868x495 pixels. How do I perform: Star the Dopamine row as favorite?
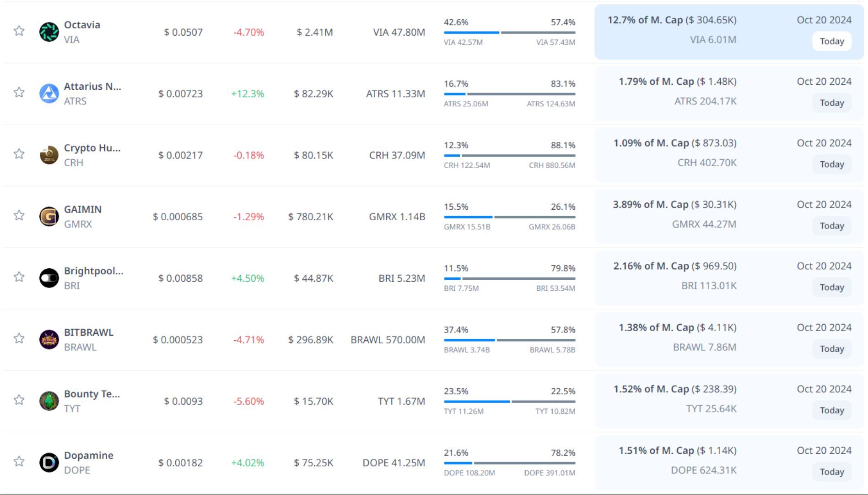pos(19,462)
